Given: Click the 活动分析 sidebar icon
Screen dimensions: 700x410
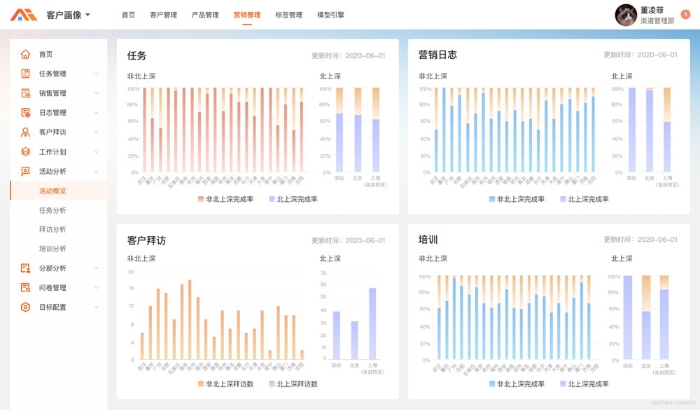Looking at the screenshot, I should (x=25, y=171).
